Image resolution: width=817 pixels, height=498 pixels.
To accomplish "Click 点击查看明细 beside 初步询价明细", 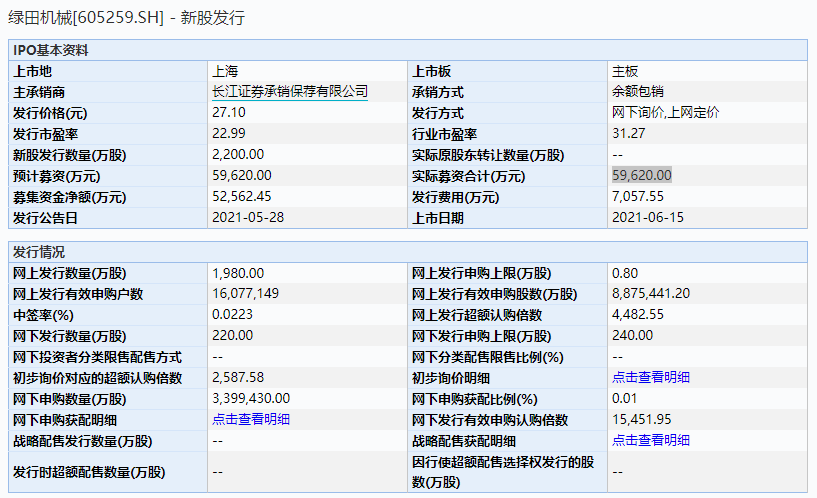I will pyautogui.click(x=651, y=378).
